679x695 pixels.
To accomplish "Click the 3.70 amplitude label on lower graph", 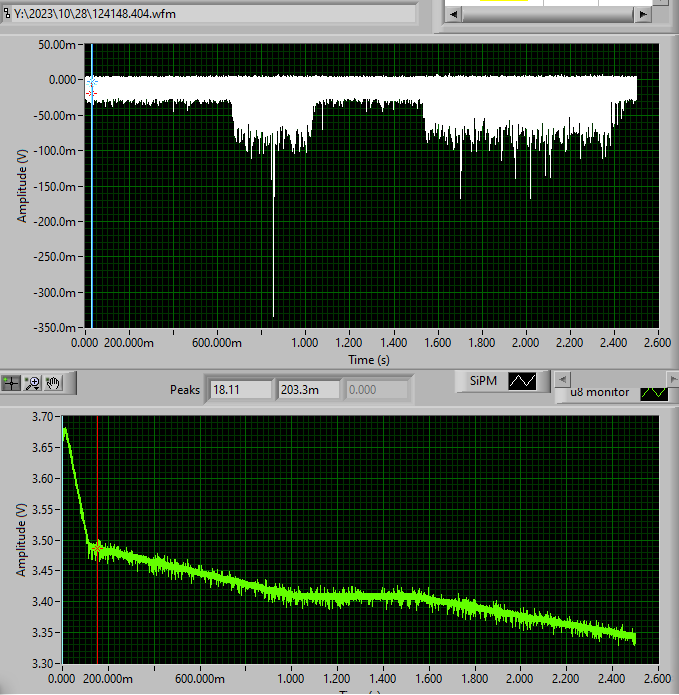I will click(43, 417).
